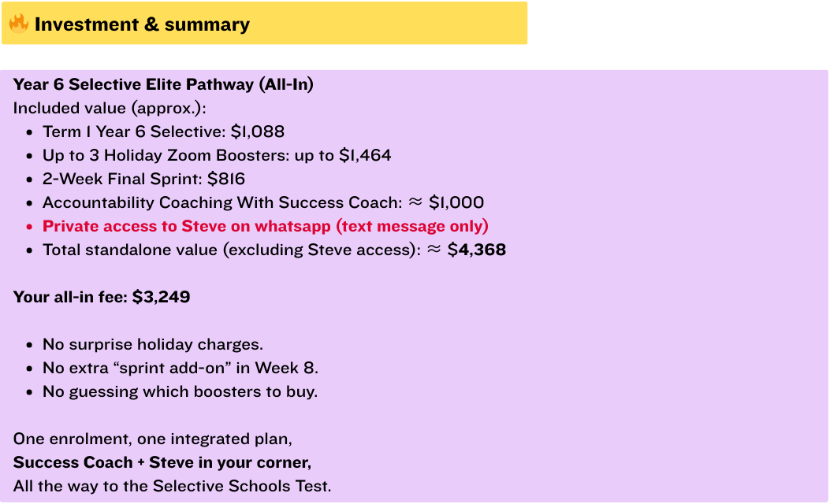Click the "$1,000" coaching value amount
This screenshot has height=504, width=830.
click(x=456, y=202)
